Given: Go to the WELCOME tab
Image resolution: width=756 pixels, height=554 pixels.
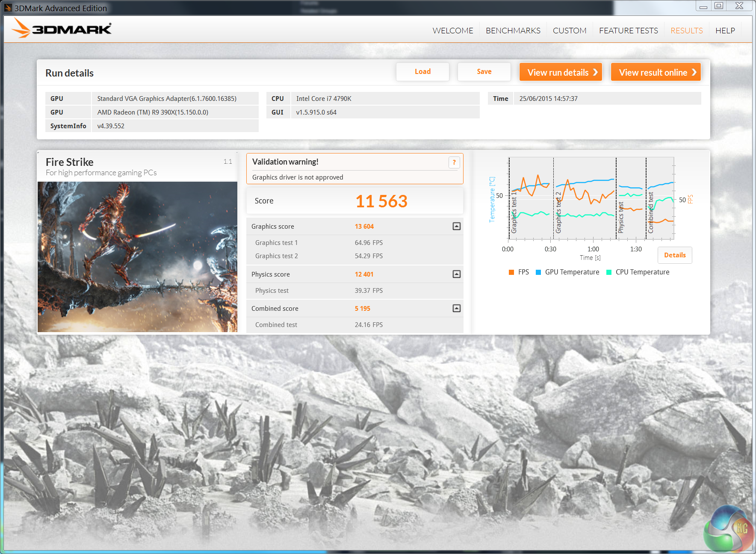Looking at the screenshot, I should pos(452,30).
